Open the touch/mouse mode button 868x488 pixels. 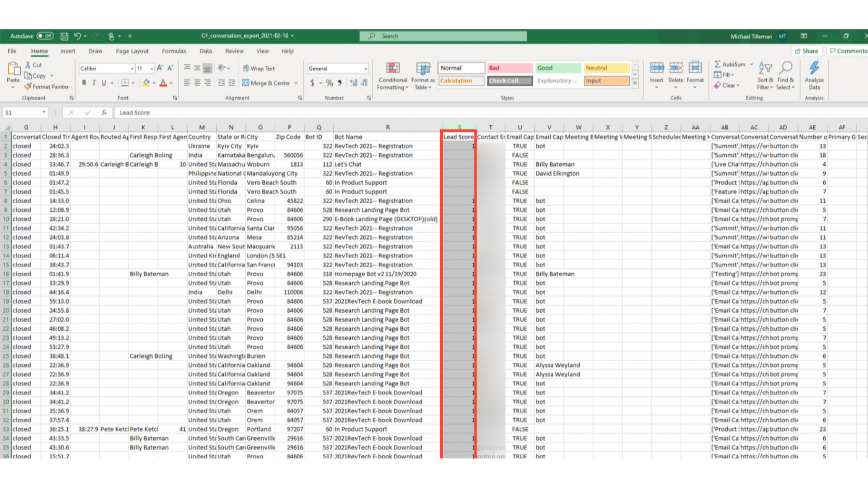click(111, 36)
